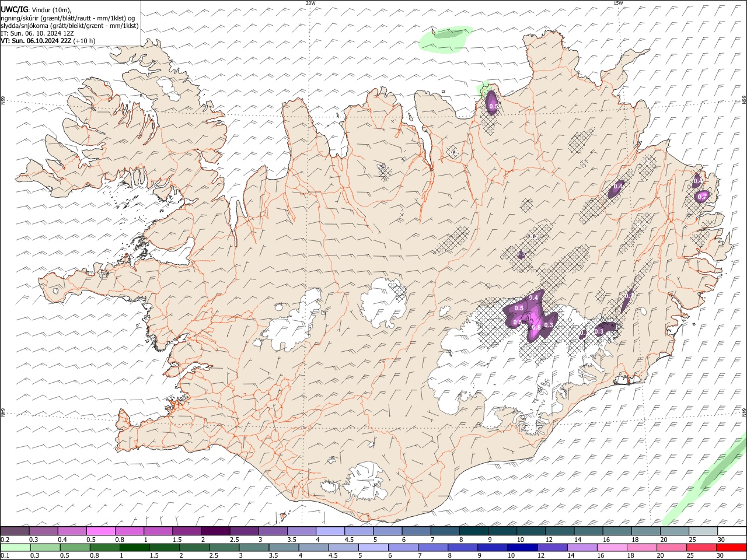The image size is (747, 560).
Task: Select the 'rigning/skúrir' legend description line
Action: (x=68, y=17)
